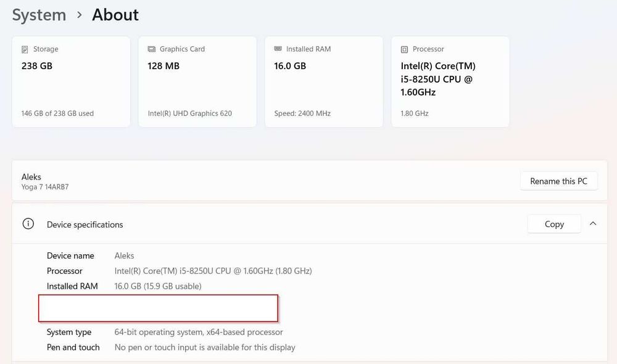Click the Device specifications info icon
Viewport: 617px width, 364px height.
pyautogui.click(x=28, y=224)
